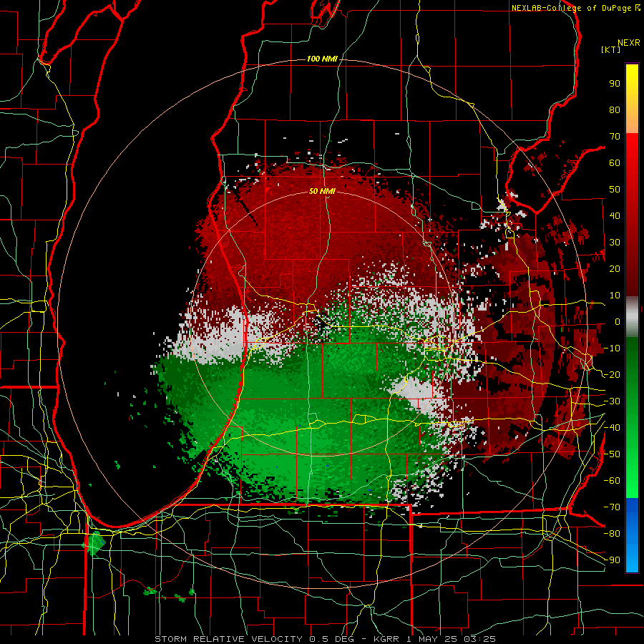This screenshot has width=644, height=644.
Task: Click the yellow top segment of the color bar
Action: [632, 99]
